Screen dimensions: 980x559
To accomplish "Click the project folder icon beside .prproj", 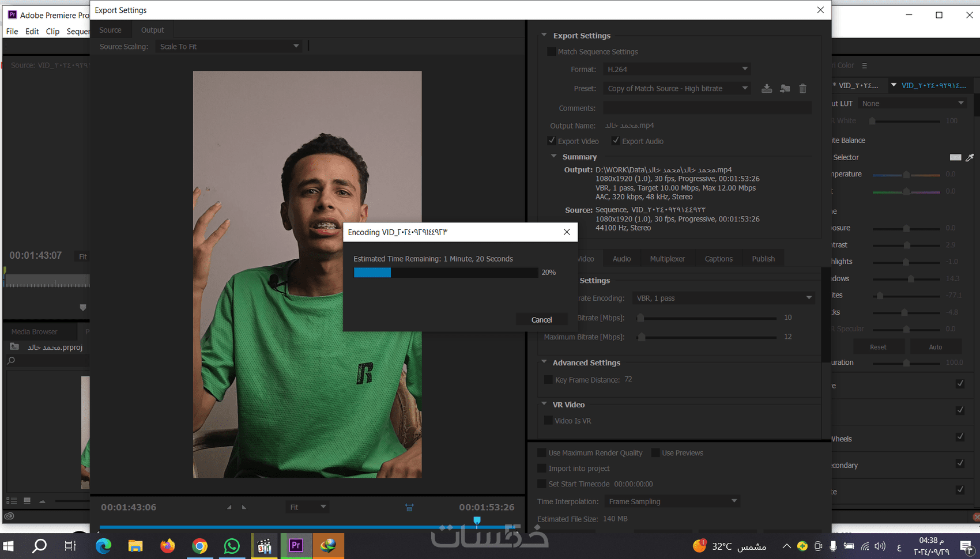I will (15, 347).
